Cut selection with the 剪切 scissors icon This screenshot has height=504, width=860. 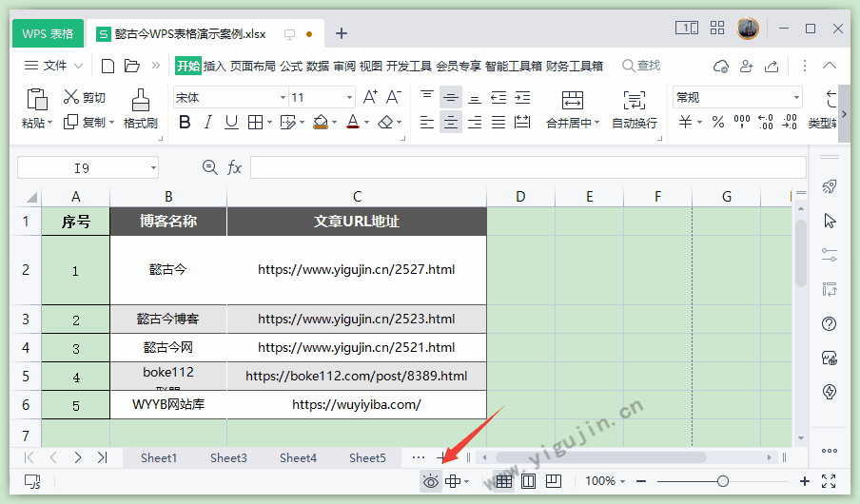(x=71, y=97)
